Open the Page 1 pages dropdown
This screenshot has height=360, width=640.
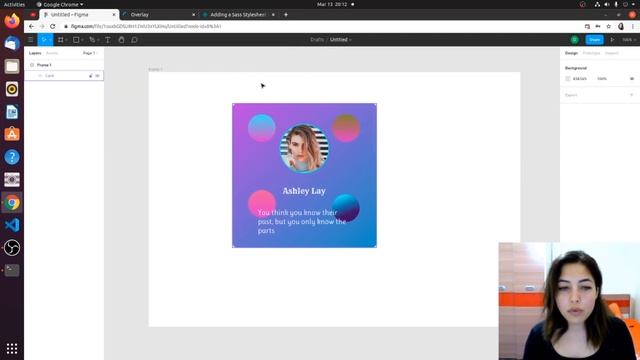[x=90, y=53]
